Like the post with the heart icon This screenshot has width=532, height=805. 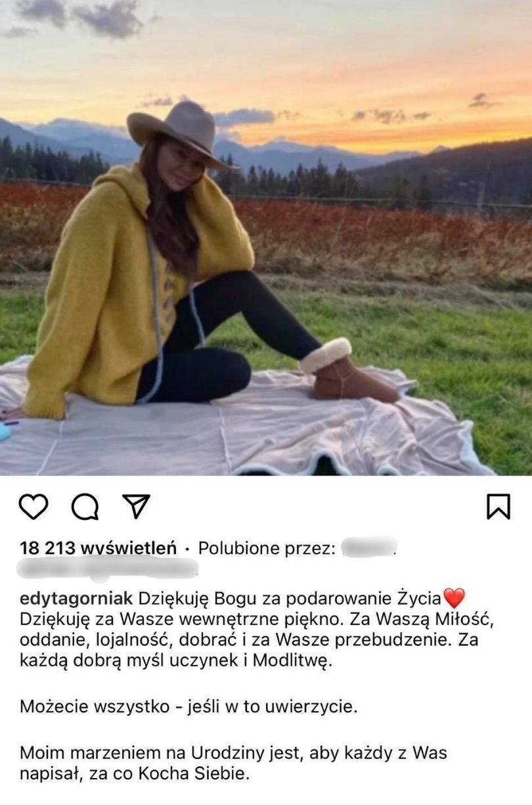coord(33,507)
